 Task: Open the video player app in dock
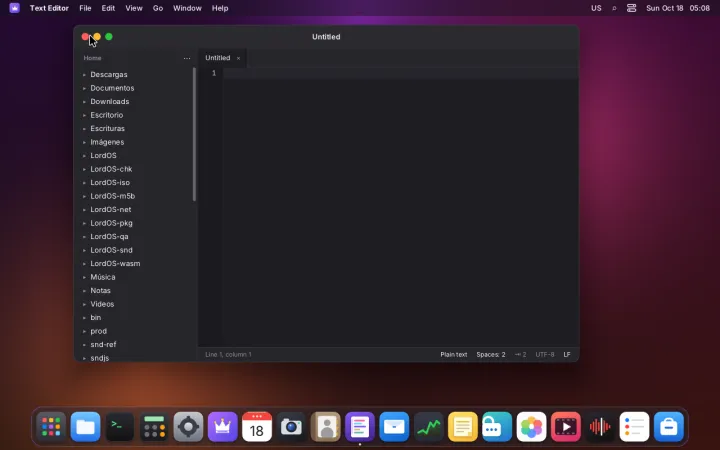point(566,427)
